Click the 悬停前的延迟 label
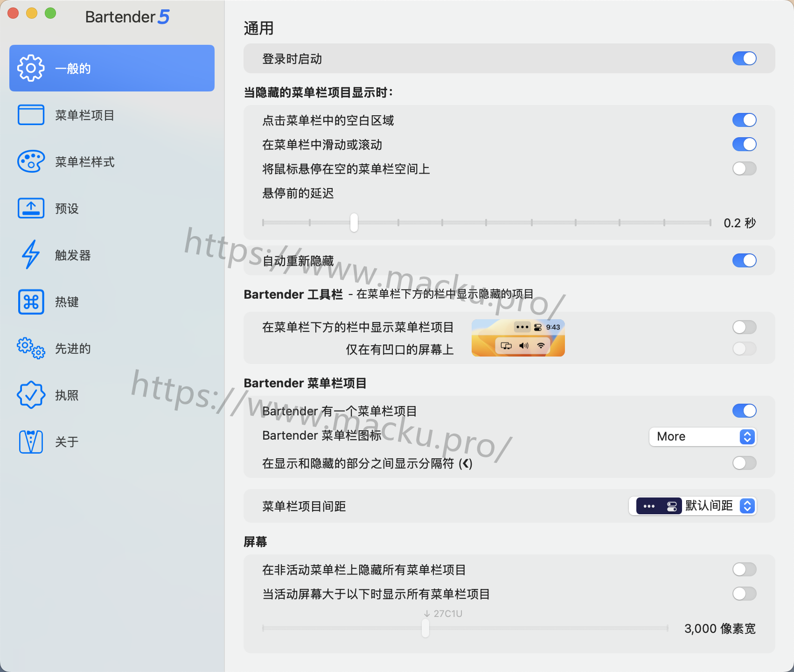794x672 pixels. [298, 193]
